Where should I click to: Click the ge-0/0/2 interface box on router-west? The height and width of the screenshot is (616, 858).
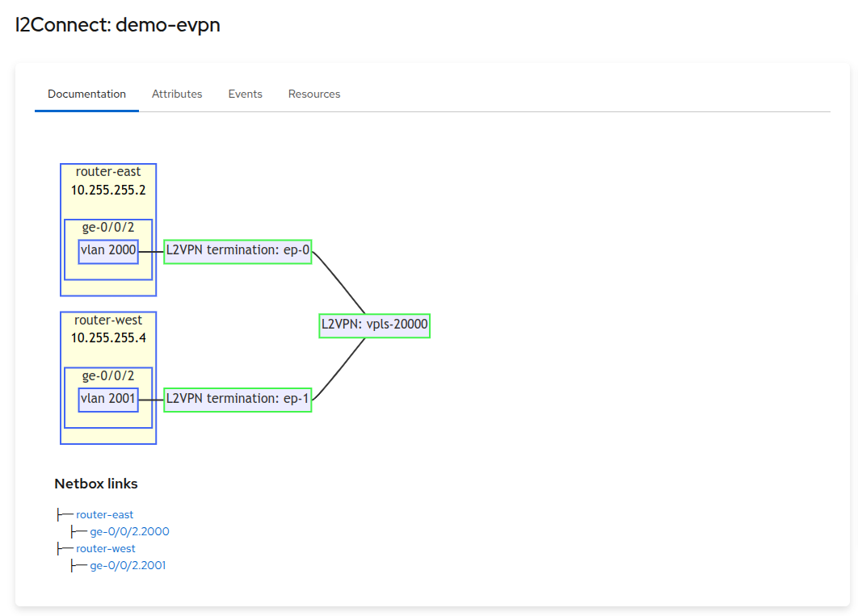coord(107,375)
